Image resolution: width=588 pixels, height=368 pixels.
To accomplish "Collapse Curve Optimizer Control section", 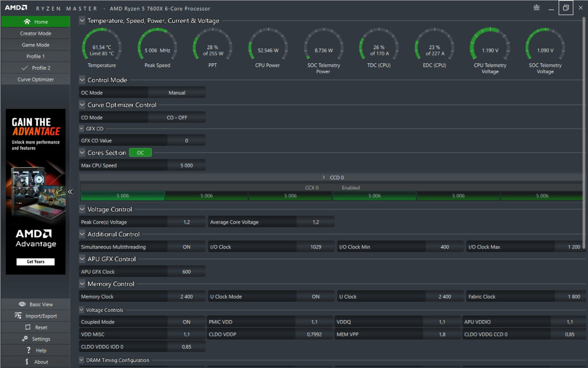I will [x=82, y=104].
